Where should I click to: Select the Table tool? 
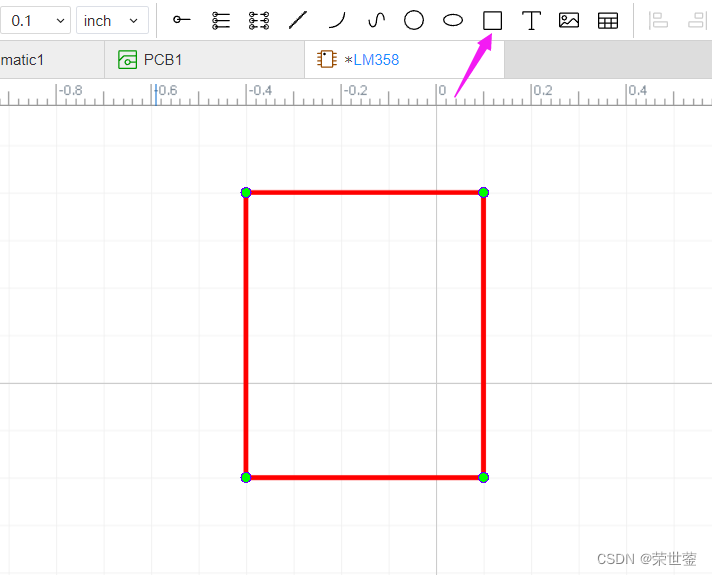point(608,20)
